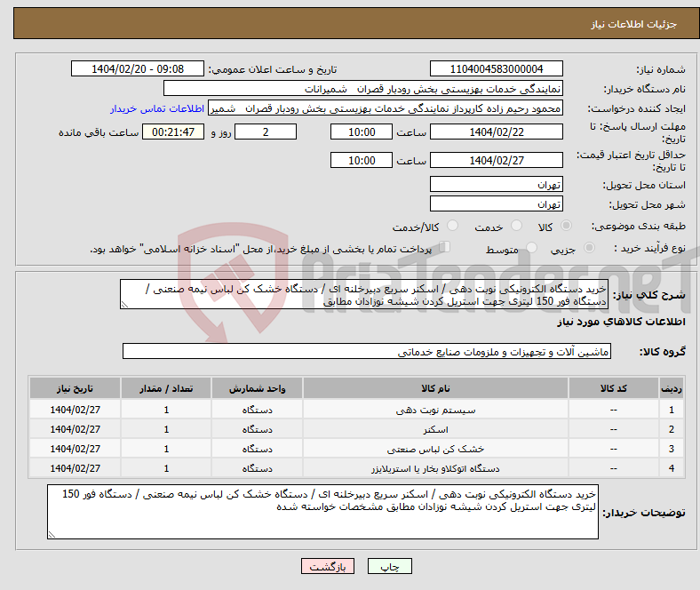Click the تاریخ نیاز column header
Image resolution: width=700 pixels, height=590 pixels.
tap(75, 388)
